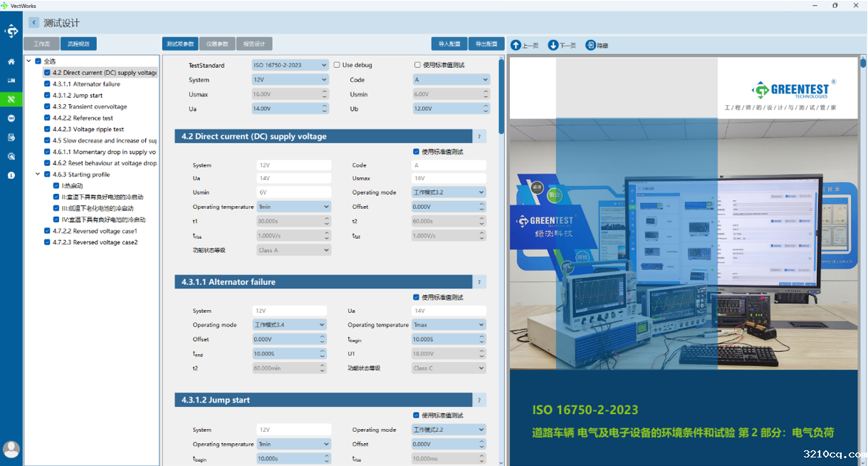Go to previous page with 上一页 arrow
Screen dimensions: 868x466
pos(516,45)
